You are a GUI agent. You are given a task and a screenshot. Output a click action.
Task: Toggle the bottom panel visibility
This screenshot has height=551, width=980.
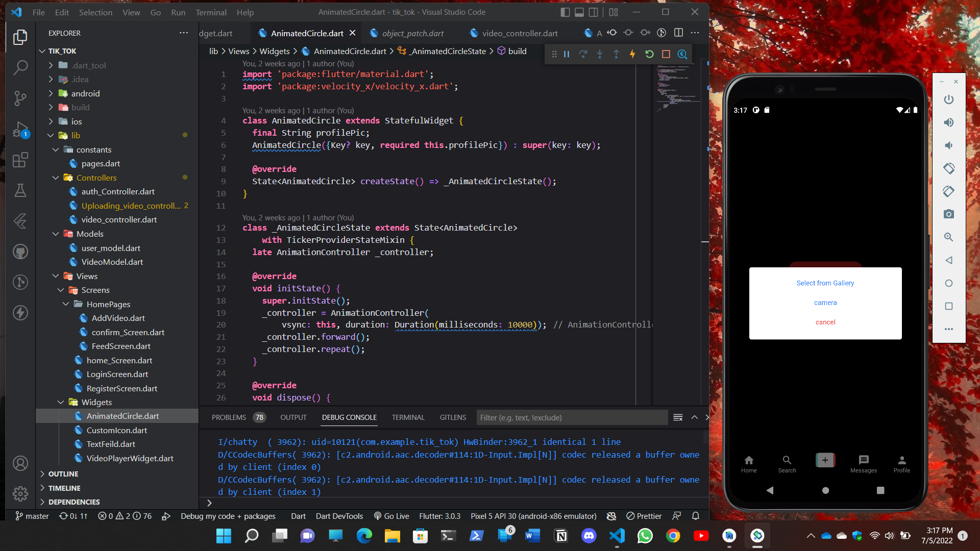[x=579, y=12]
